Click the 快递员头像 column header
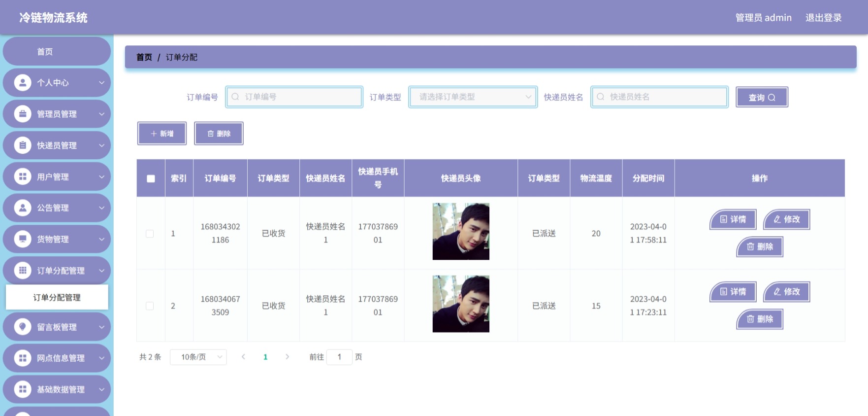Image resolution: width=868 pixels, height=416 pixels. [x=461, y=178]
